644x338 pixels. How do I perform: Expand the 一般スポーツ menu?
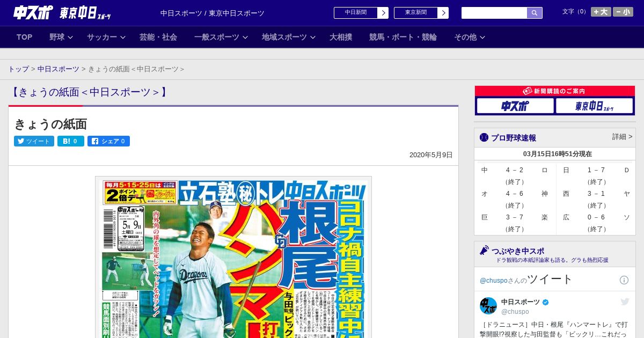pyautogui.click(x=221, y=37)
